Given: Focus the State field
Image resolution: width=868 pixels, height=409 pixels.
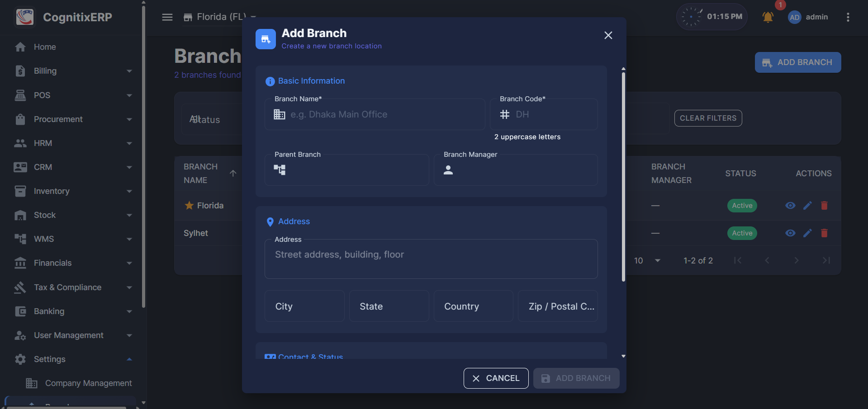Looking at the screenshot, I should (389, 306).
